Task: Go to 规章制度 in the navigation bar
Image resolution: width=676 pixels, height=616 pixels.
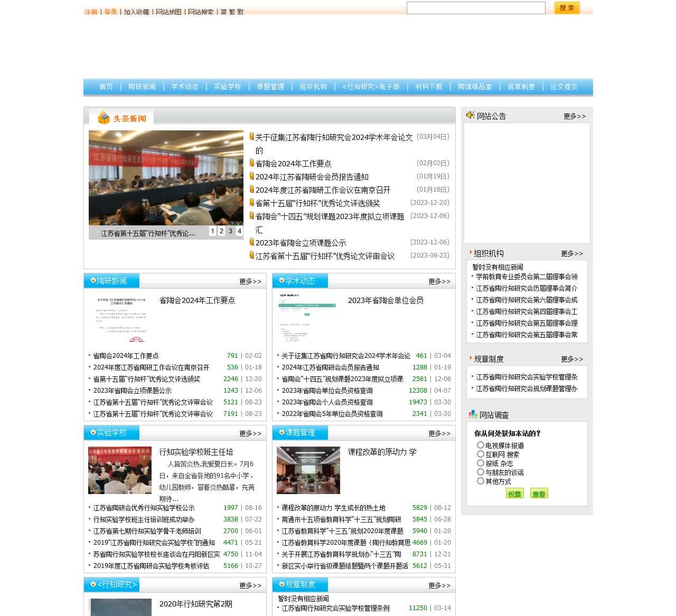Action: [x=521, y=87]
